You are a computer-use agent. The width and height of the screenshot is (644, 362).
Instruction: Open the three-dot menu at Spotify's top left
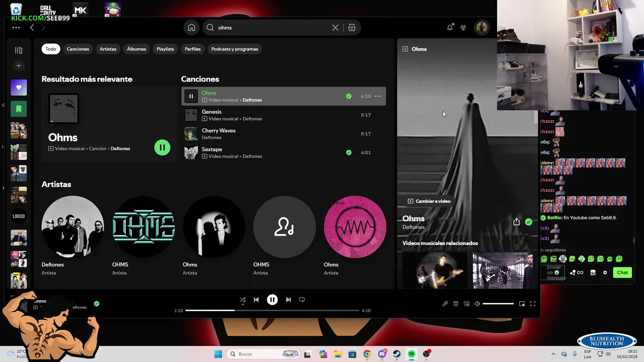tap(16, 28)
